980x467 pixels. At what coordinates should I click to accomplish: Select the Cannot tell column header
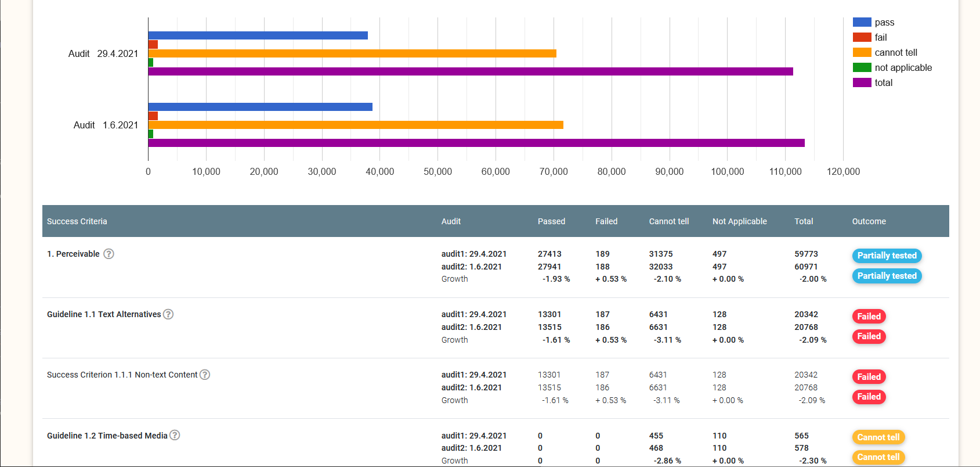pos(669,221)
